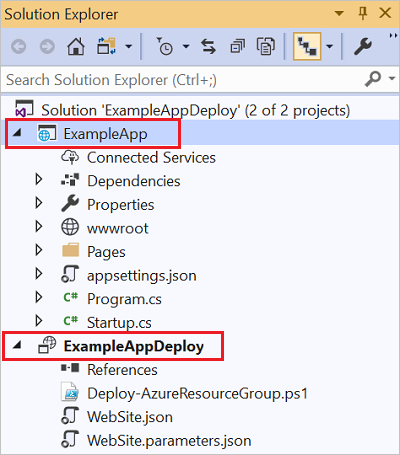This screenshot has height=455, width=400.
Task: Open the Pending Changes Filter dropdown arrow
Action: point(186,46)
